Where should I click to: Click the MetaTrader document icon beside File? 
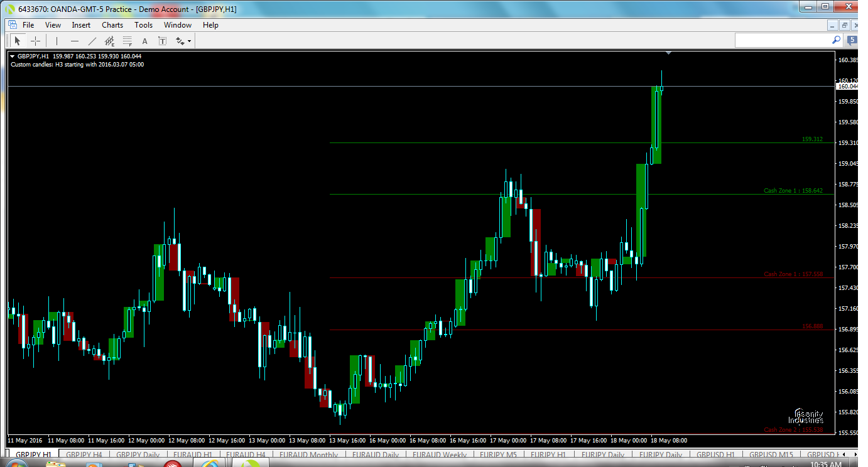(x=11, y=25)
